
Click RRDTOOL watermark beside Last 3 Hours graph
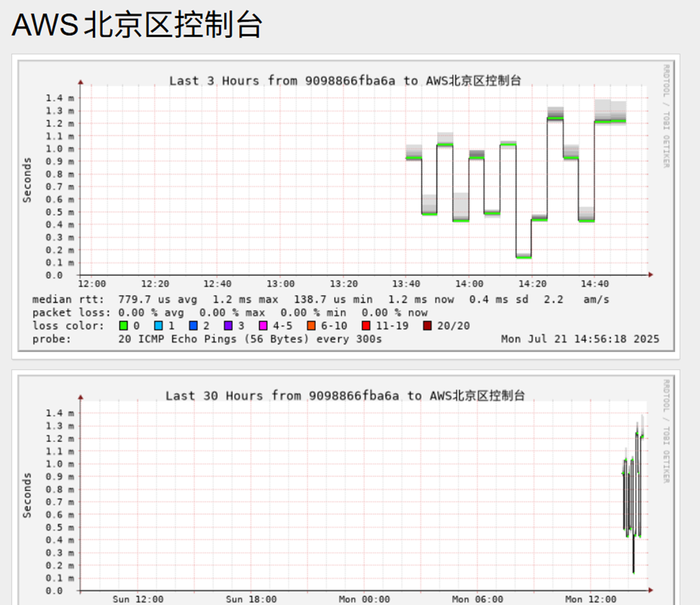tap(666, 116)
